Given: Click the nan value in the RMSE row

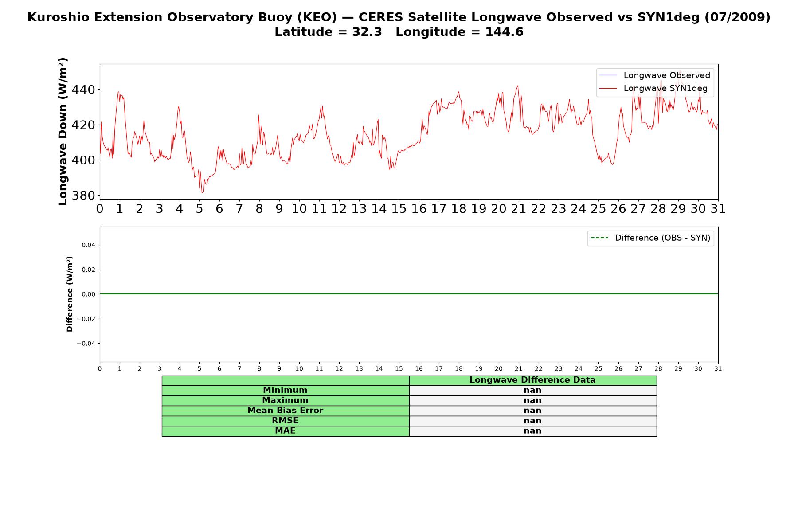Looking at the screenshot, I should [532, 421].
